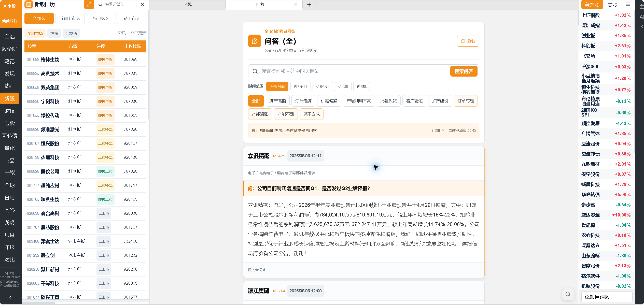This screenshot has height=305, width=644.
Task: Choose 近3年 time range
Action: pyautogui.click(x=361, y=86)
